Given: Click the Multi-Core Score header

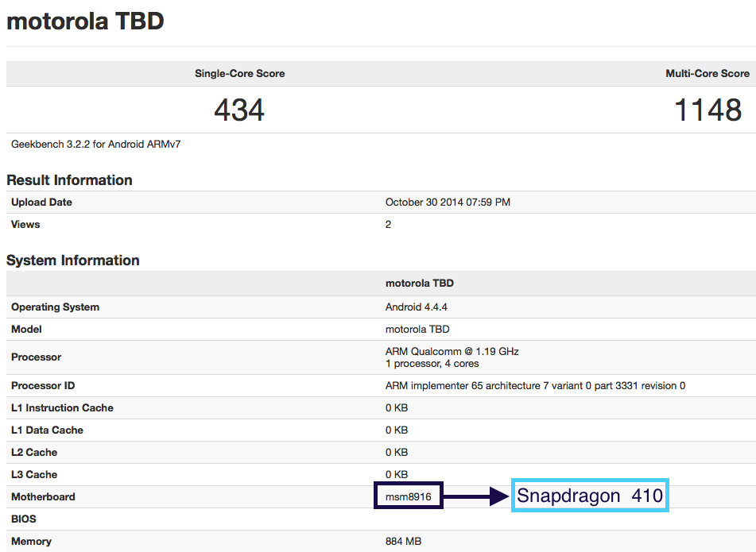Looking at the screenshot, I should [707, 74].
